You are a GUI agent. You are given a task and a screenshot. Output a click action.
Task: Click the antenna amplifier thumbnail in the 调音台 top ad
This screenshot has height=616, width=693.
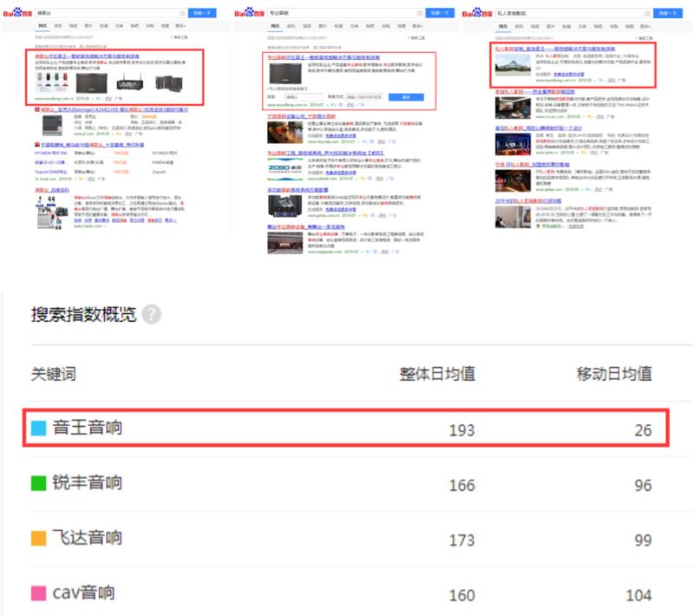(129, 82)
